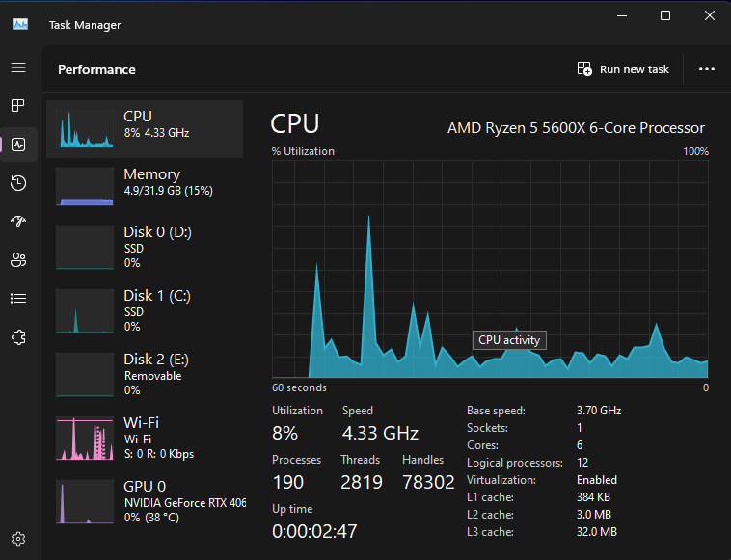Screen dimensions: 731x560
Task: Select Disk 0 (D:) resource entry
Action: click(145, 247)
